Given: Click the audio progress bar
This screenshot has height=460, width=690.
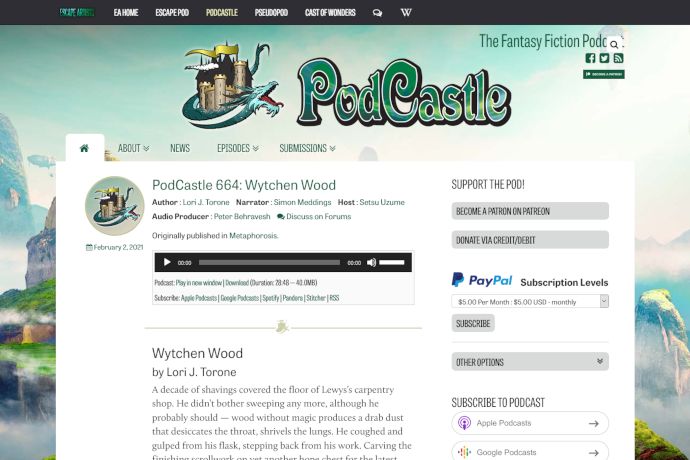Looking at the screenshot, I should (x=269, y=262).
